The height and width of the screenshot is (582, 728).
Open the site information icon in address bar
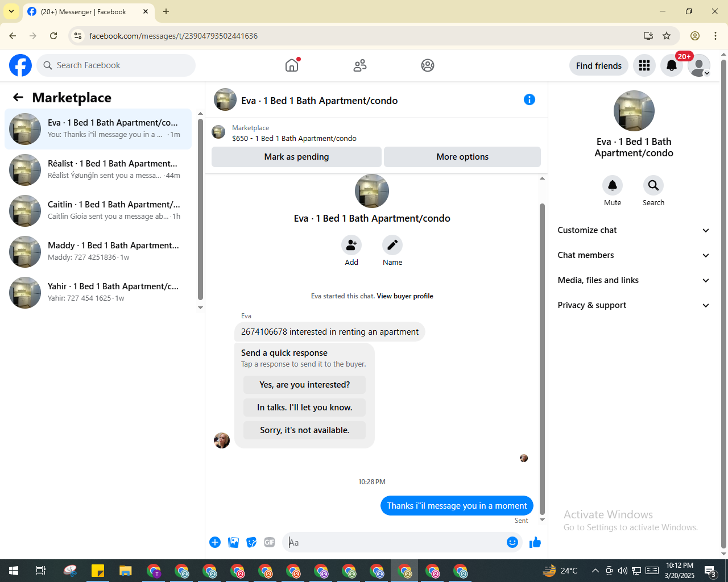point(78,36)
